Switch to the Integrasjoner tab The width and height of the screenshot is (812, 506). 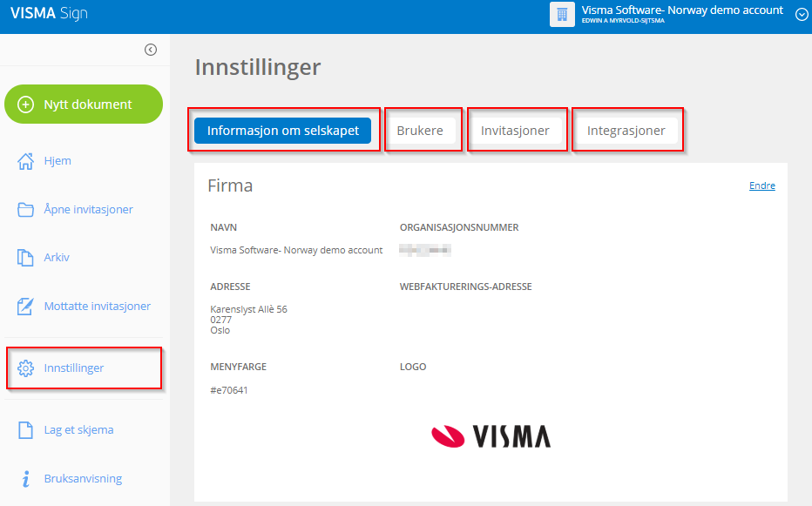coord(626,131)
